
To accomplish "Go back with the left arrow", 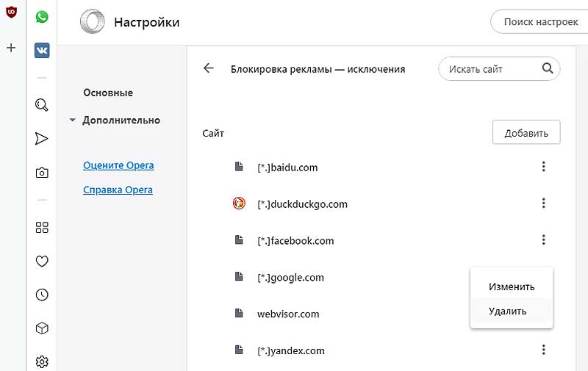I will pos(209,68).
